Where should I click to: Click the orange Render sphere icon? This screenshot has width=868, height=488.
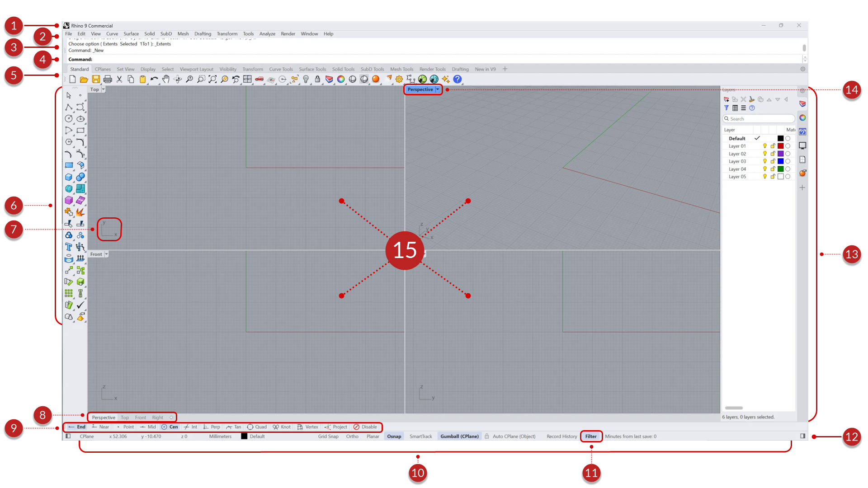pyautogui.click(x=376, y=80)
